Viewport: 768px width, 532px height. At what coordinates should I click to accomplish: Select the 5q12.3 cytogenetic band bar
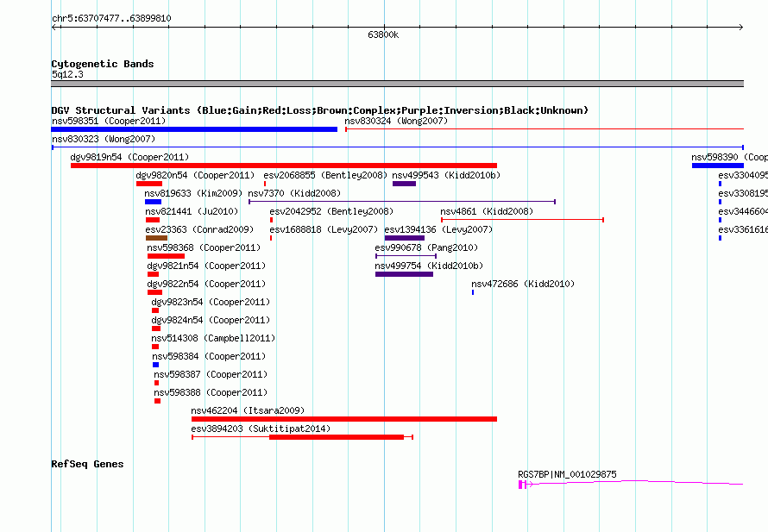(397, 84)
